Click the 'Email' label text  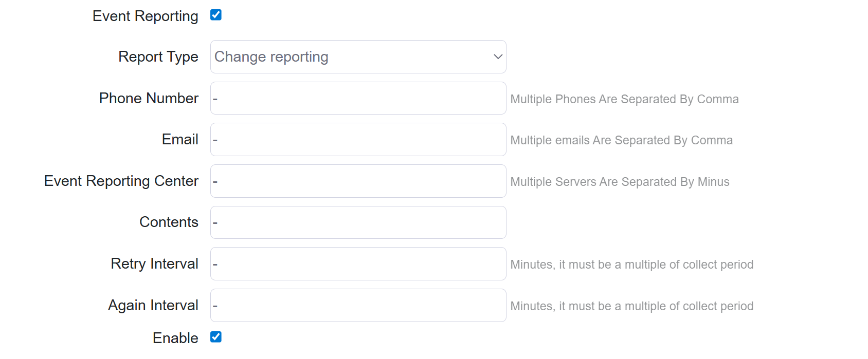pos(180,139)
